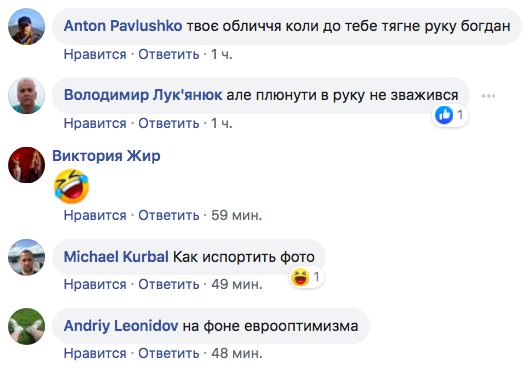Open Anton Pavlushko's profile picture
524x369 pixels.
click(26, 27)
